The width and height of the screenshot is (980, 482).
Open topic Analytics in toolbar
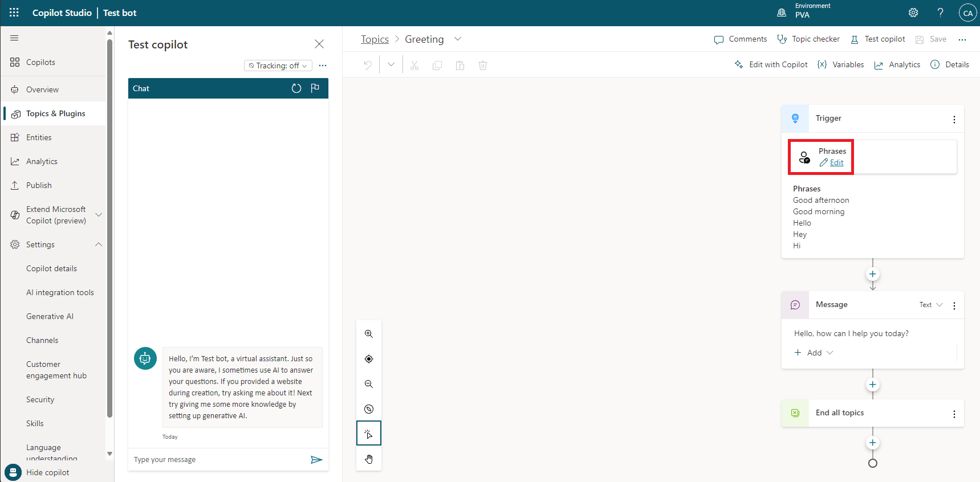pos(897,65)
